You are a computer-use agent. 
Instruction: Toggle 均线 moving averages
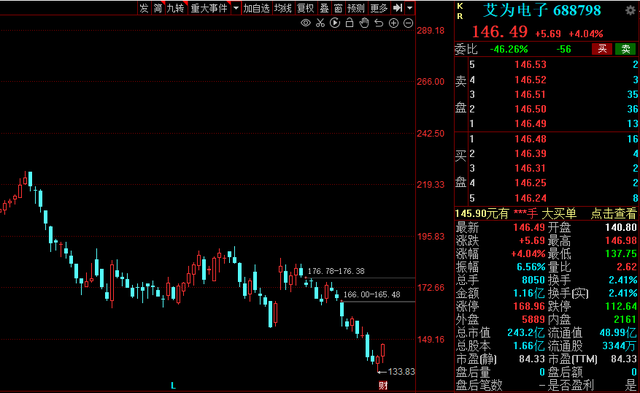[283, 8]
